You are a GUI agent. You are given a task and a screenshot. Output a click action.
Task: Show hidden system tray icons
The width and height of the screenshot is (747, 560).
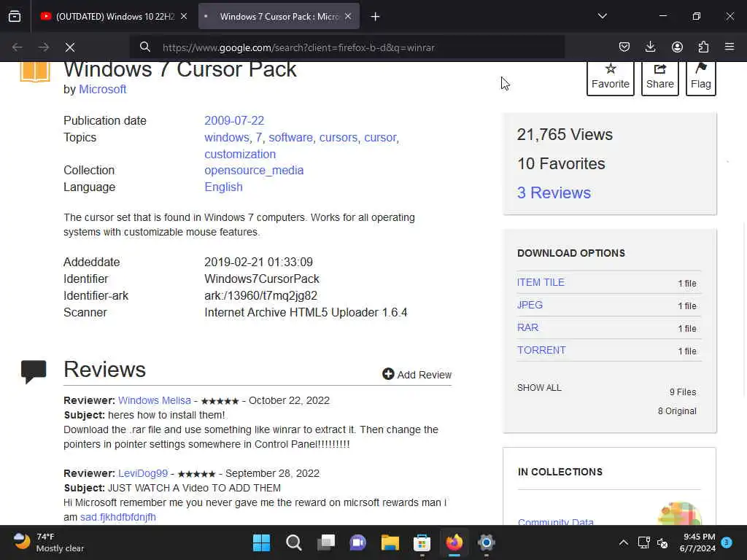(623, 542)
